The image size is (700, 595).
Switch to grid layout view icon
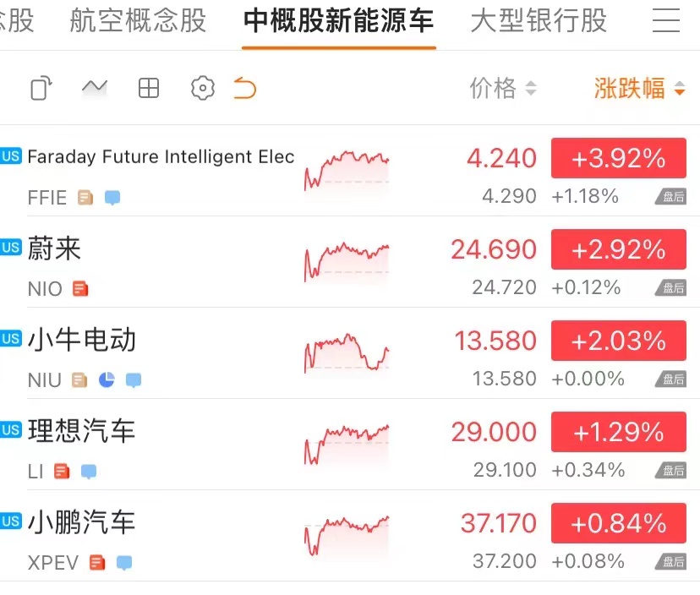point(149,88)
